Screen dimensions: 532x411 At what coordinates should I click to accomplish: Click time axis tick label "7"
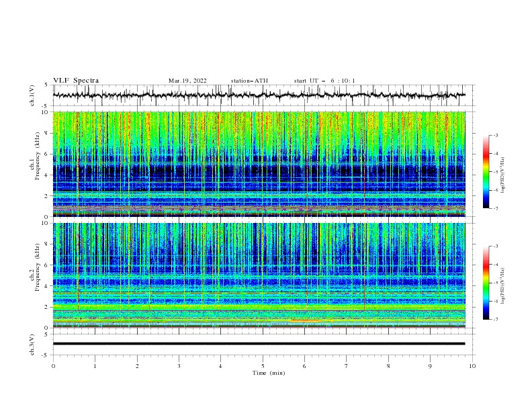(x=347, y=366)
